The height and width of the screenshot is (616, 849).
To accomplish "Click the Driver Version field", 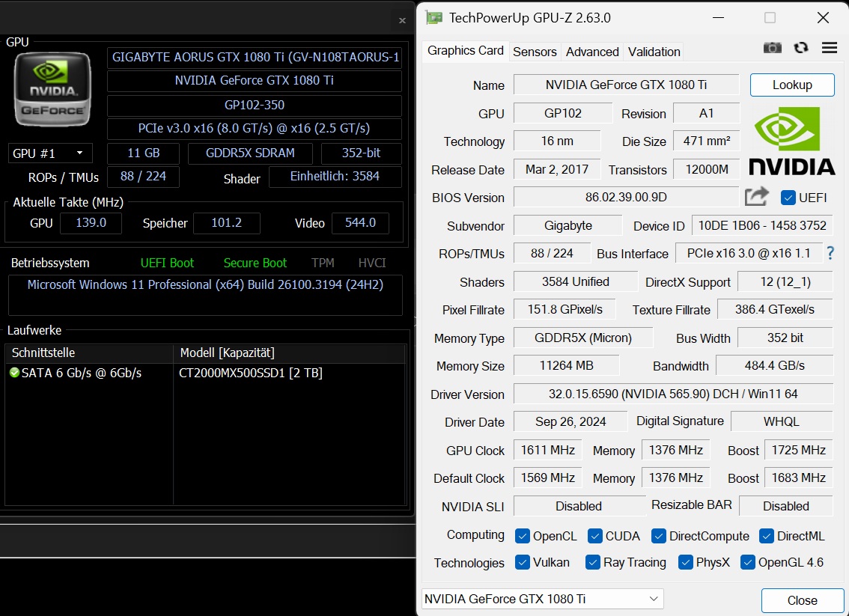I will pos(673,394).
